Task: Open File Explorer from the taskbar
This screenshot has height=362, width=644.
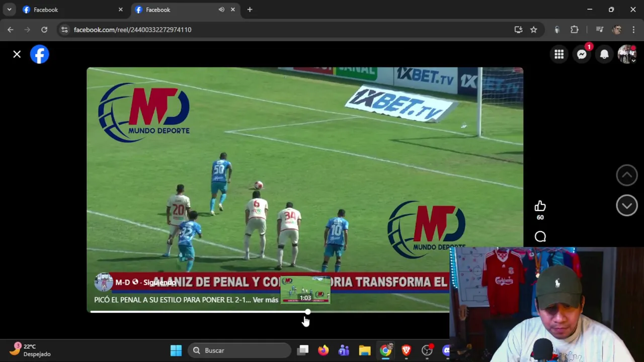Action: (365, 350)
